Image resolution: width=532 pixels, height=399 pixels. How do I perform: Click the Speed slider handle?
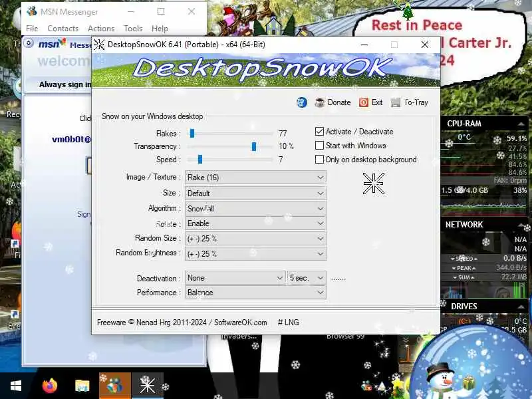click(x=200, y=159)
